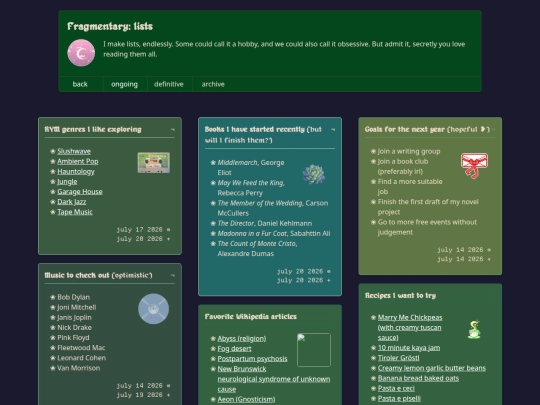Click the Fragmentary: lists title
The height and width of the screenshot is (405, 540).
[110, 27]
